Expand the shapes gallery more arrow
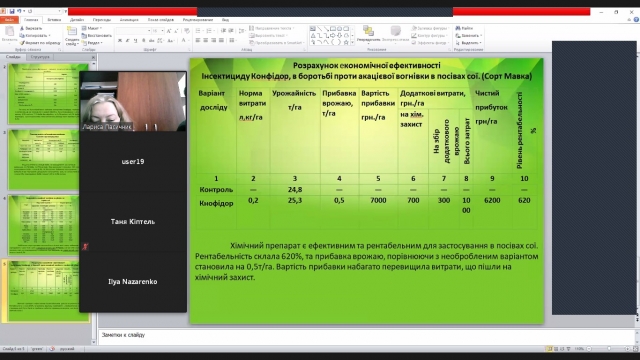 353,42
